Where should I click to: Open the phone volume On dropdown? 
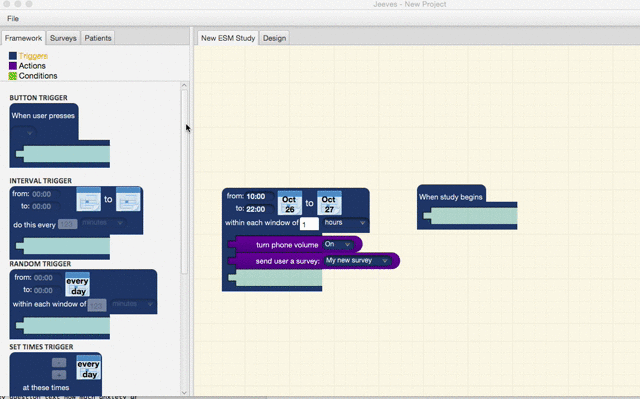[338, 244]
